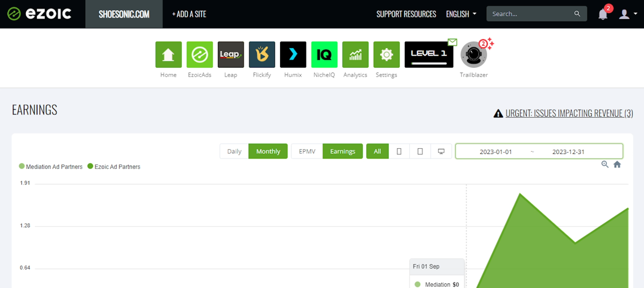
Task: Launch the Flickify app icon
Action: click(x=262, y=55)
